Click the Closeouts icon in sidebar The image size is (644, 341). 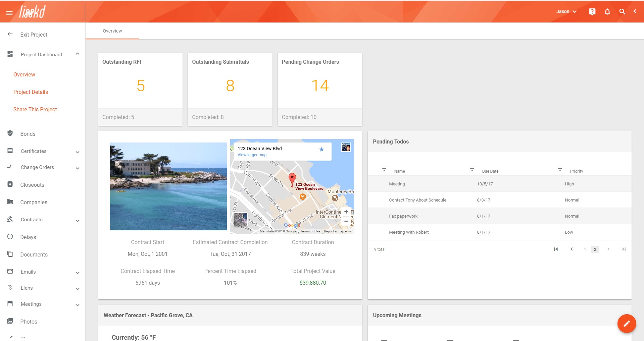pyautogui.click(x=10, y=184)
